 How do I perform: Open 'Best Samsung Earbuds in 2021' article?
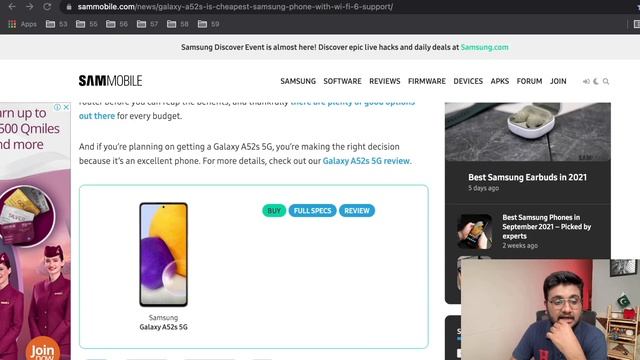coord(527,177)
